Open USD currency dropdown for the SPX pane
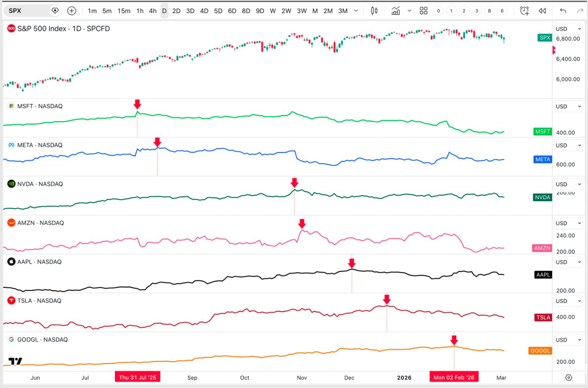Screen dimensions: 588x388 [x=568, y=29]
